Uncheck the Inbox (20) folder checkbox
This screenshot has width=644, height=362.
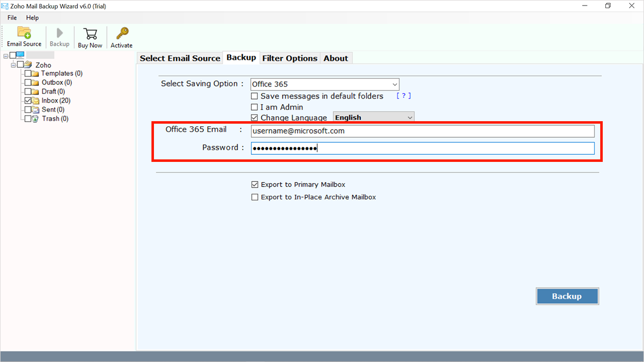(x=28, y=101)
